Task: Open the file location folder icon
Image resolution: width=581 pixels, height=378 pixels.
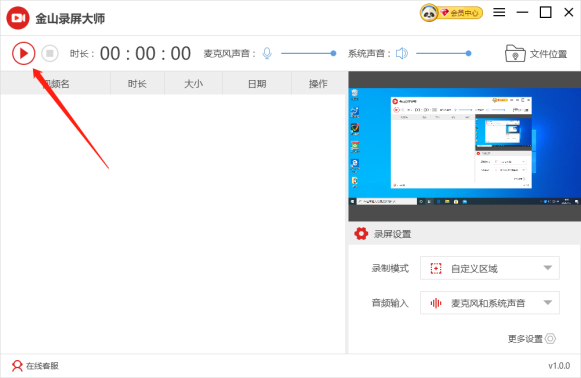Action: tap(515, 53)
